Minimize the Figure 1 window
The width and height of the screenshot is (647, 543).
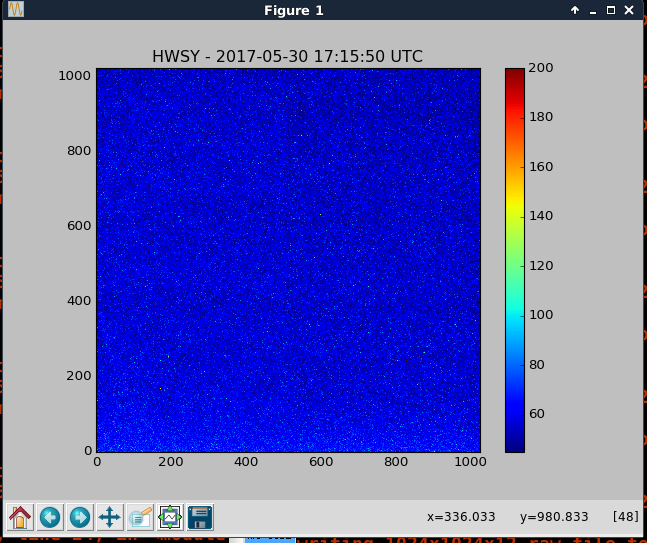coord(593,11)
